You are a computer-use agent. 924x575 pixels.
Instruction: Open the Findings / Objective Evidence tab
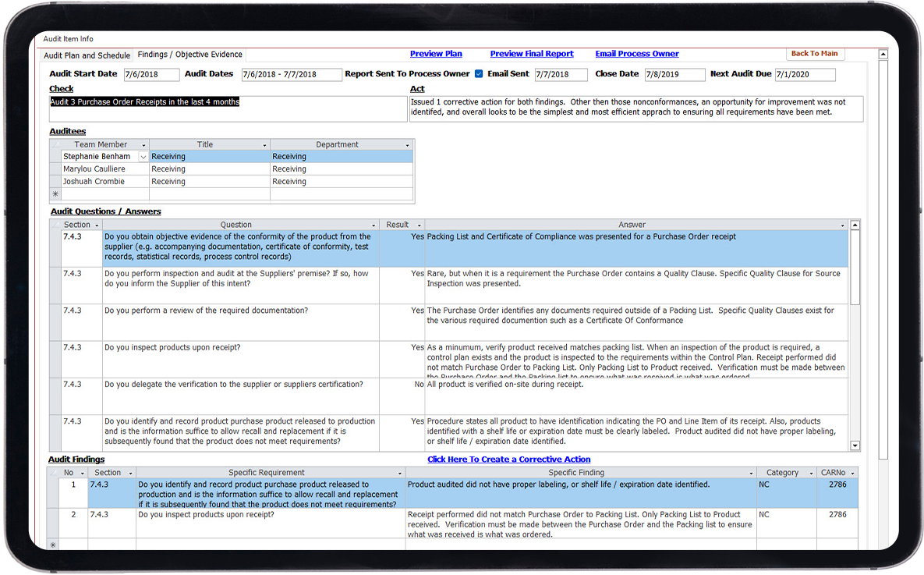coord(189,55)
